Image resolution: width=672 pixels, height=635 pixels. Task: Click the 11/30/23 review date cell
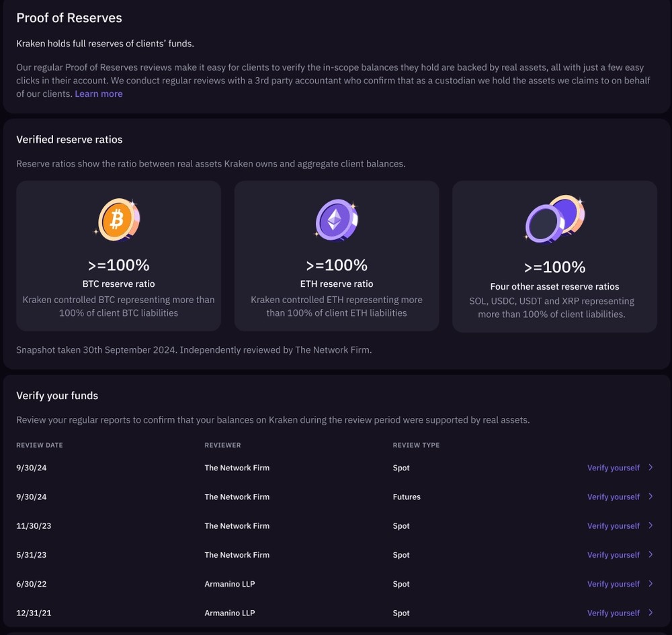coord(34,525)
